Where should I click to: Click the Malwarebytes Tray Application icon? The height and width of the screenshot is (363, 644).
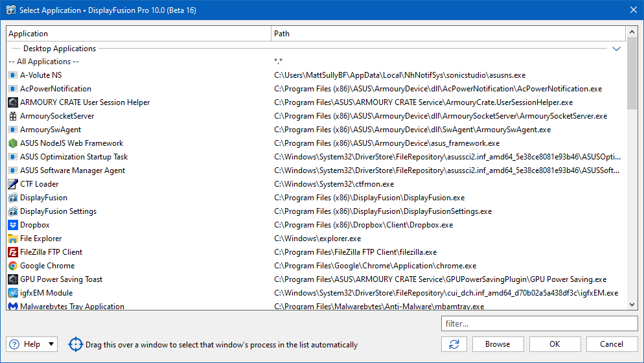[13, 306]
